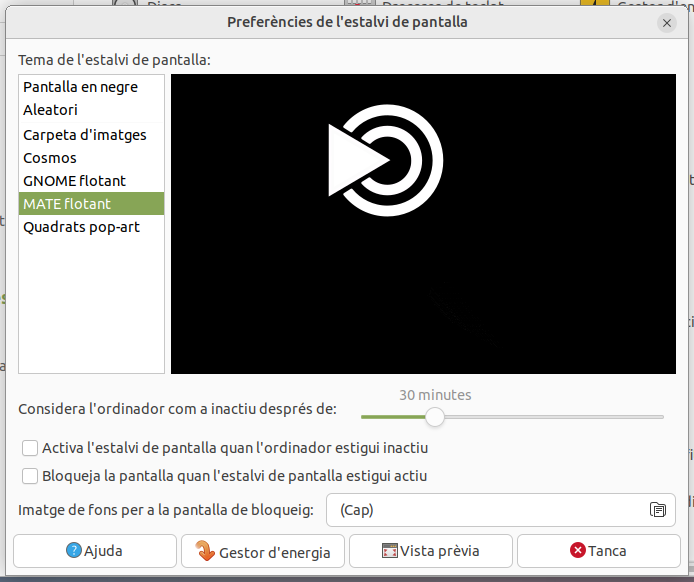Click the folder browse icon in background image field
694x582 pixels.
click(658, 510)
